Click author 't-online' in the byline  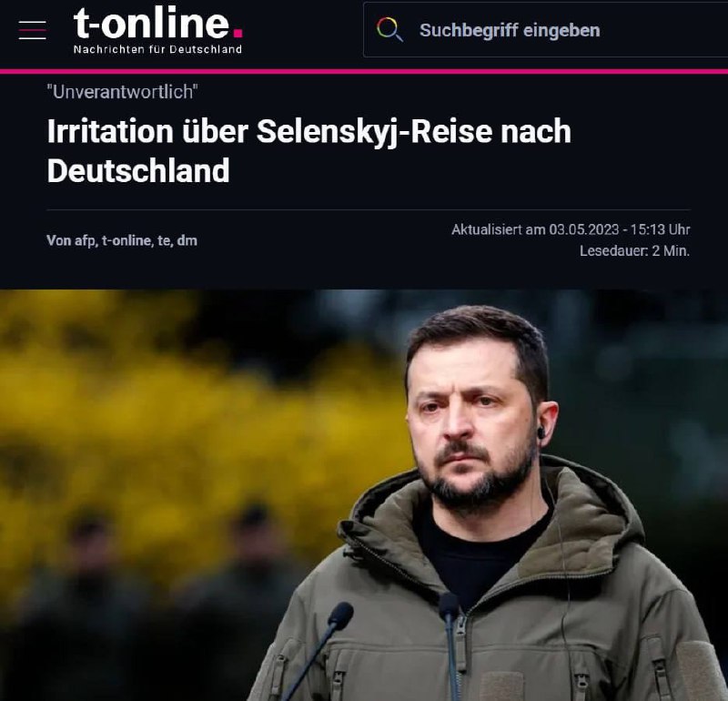click(127, 240)
